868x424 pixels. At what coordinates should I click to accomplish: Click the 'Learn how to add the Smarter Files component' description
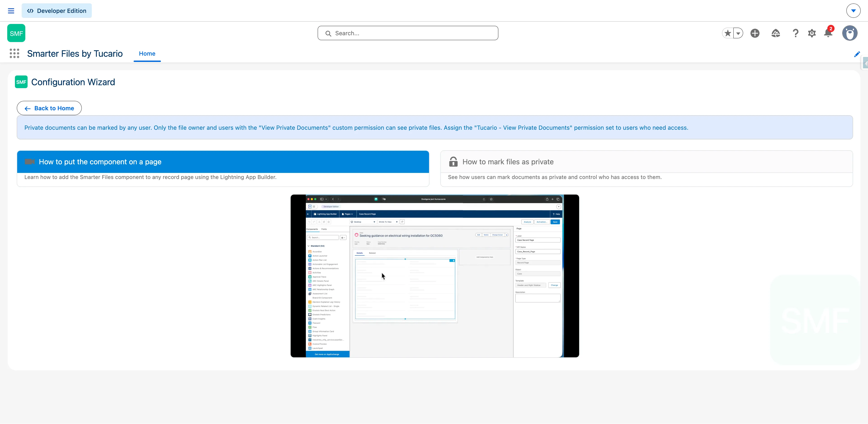150,177
